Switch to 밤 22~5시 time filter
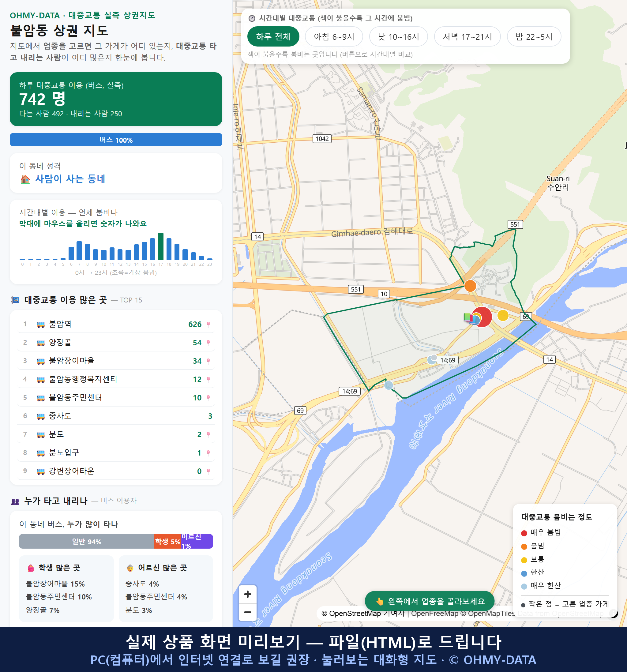 tap(534, 36)
